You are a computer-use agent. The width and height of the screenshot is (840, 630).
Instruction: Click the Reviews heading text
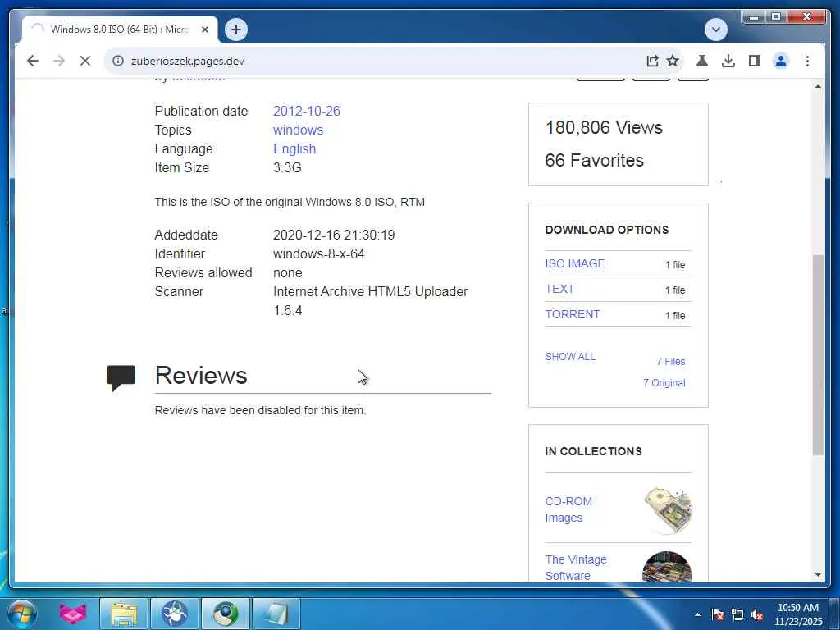click(201, 376)
